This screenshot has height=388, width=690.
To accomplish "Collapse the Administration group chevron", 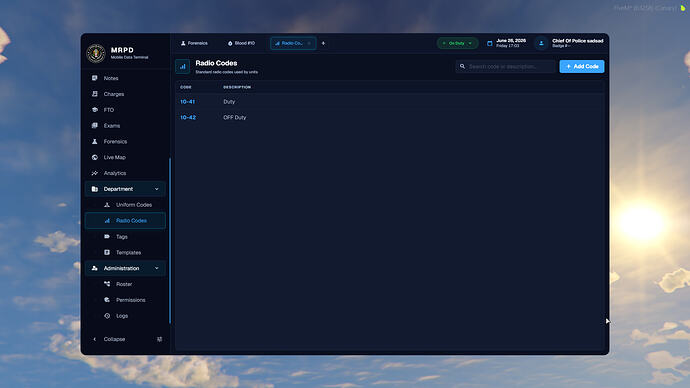I will pos(157,268).
